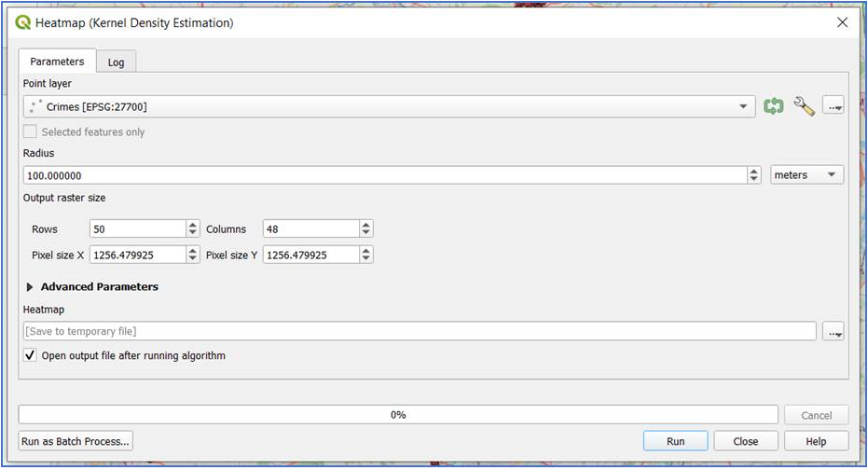
Task: Decrease Pixel size X with down arrow
Action: click(x=193, y=259)
